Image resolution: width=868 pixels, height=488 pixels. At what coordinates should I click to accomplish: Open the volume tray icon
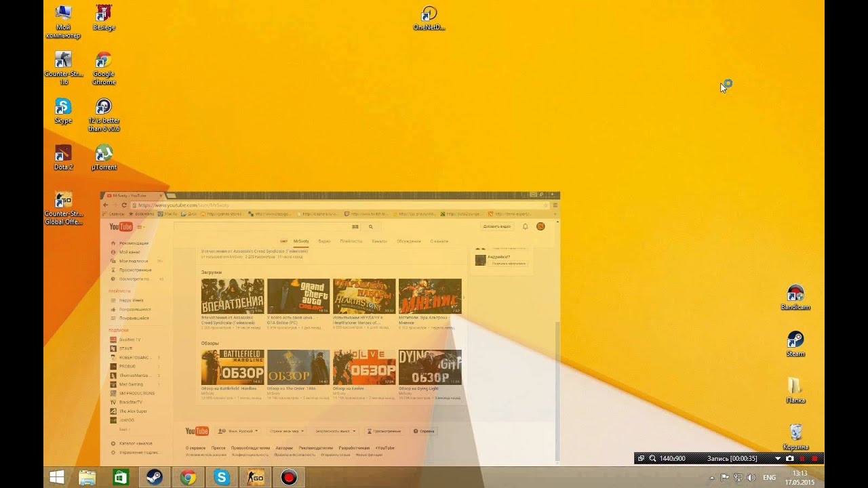point(751,478)
